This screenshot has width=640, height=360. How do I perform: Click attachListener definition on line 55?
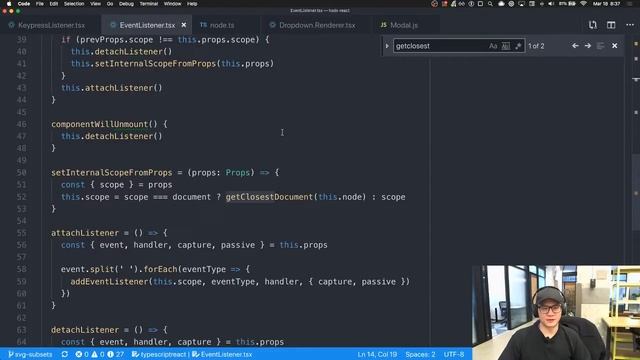pyautogui.click(x=85, y=233)
